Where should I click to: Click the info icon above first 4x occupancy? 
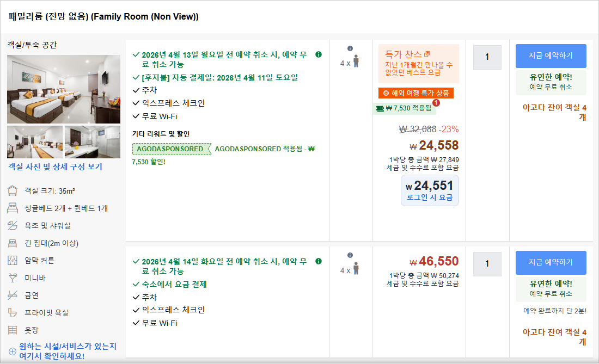350,48
